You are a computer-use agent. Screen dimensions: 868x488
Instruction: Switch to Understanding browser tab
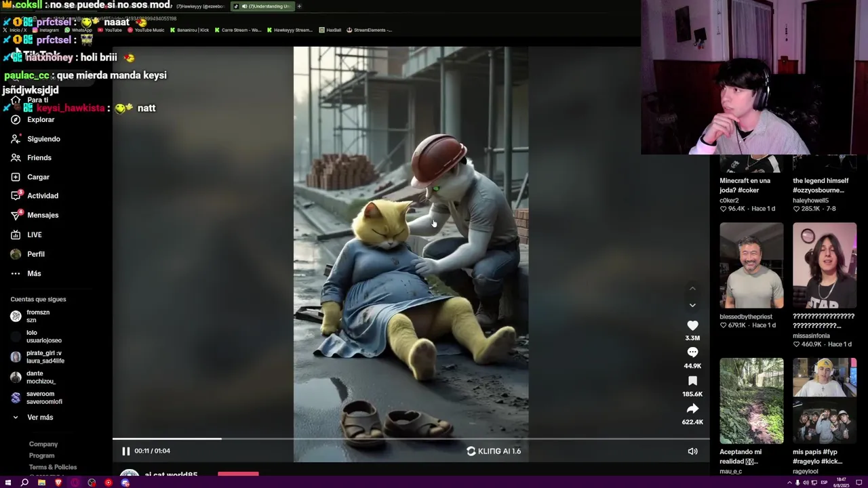(x=263, y=6)
